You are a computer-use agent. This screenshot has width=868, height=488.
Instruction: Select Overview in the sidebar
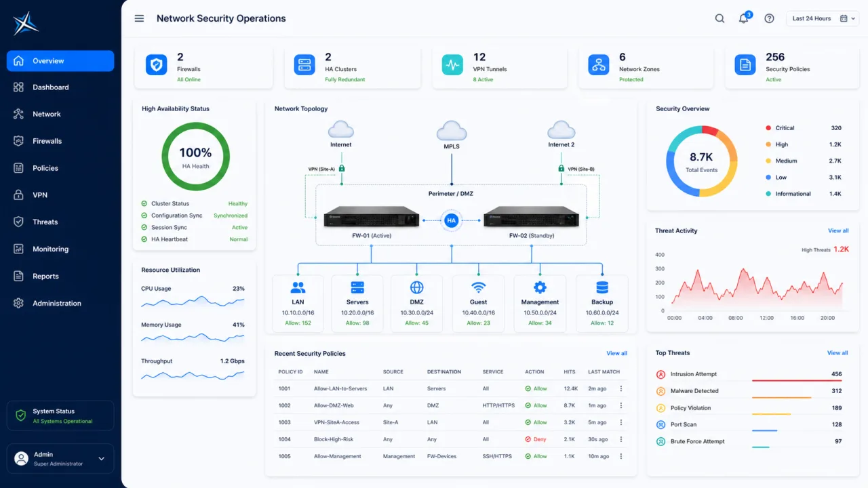point(60,61)
